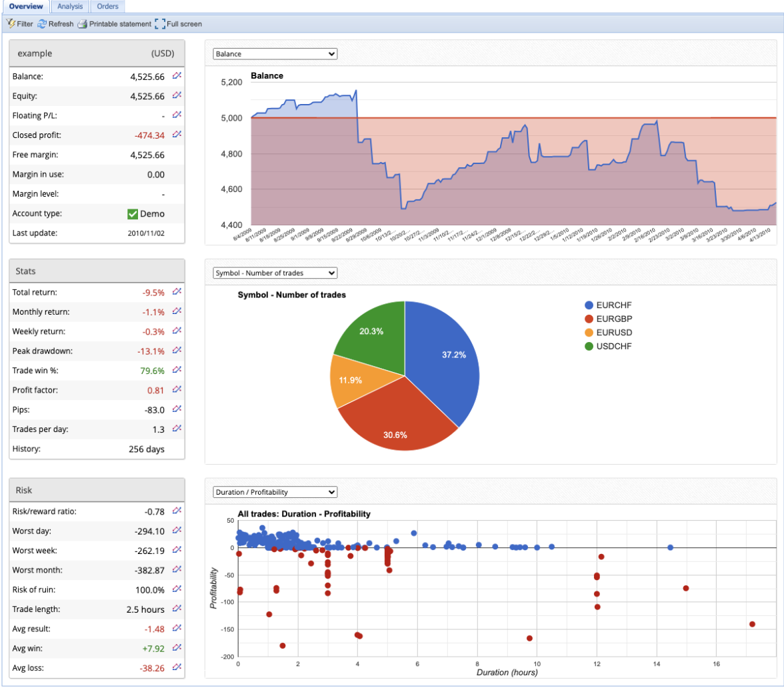Click the Filter button in toolbar
This screenshot has height=688, width=784.
(x=19, y=24)
